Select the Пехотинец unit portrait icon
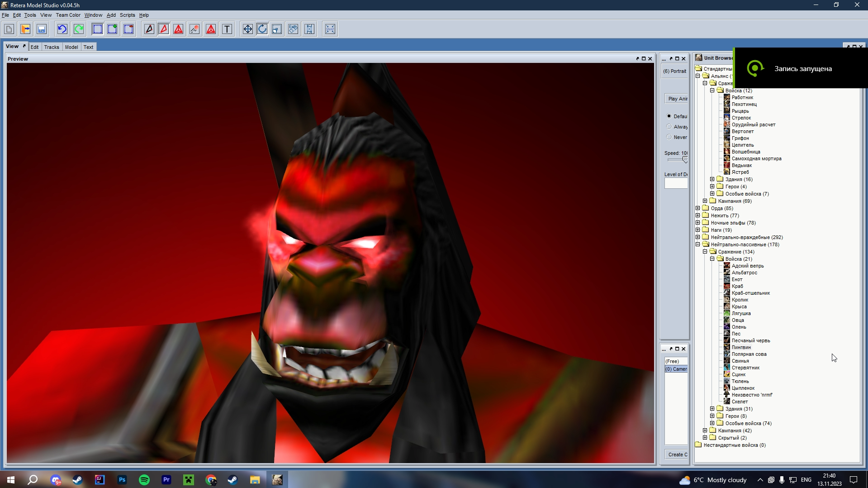868x488 pixels. 727,104
